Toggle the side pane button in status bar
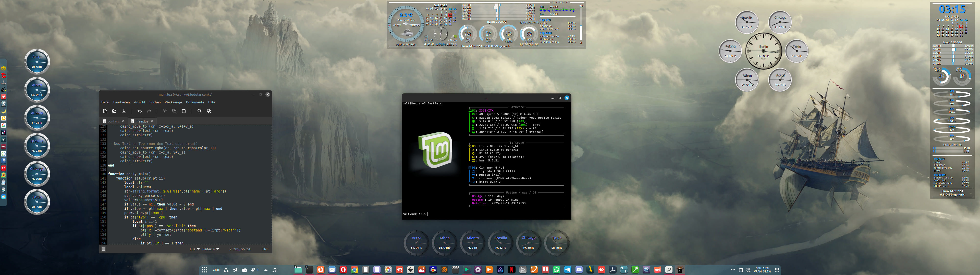980x275 pixels. pyautogui.click(x=103, y=249)
